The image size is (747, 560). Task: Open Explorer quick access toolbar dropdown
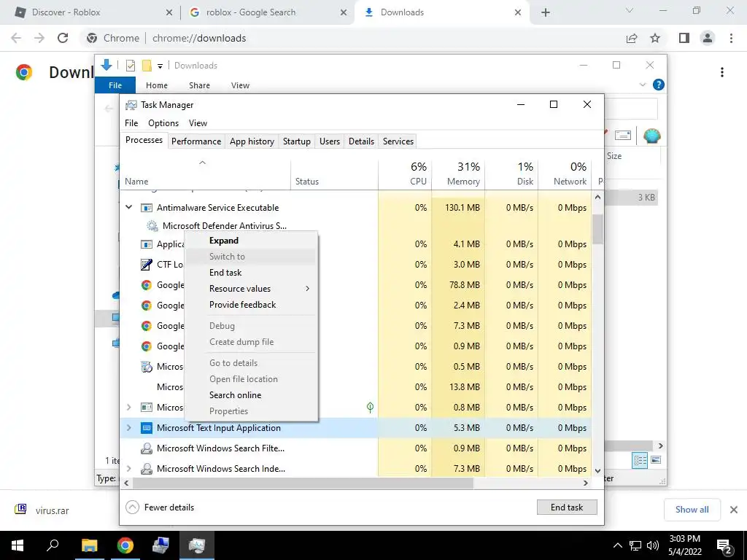160,66
